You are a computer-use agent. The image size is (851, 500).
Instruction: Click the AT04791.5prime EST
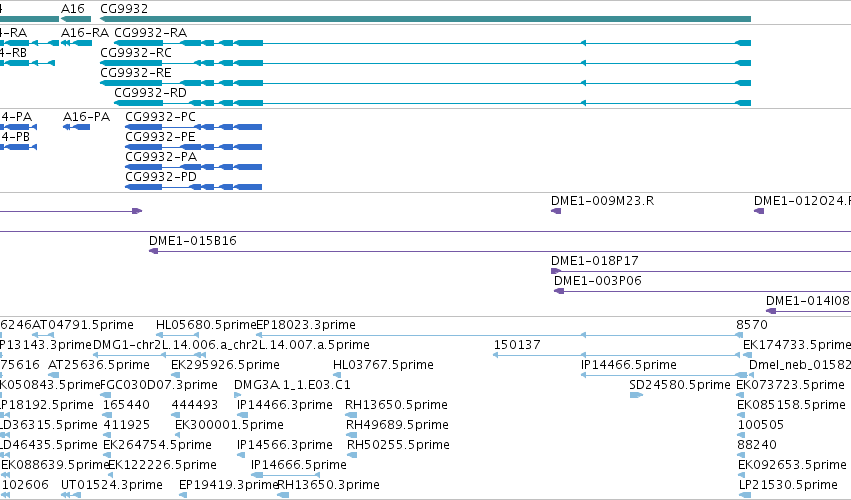(43, 335)
